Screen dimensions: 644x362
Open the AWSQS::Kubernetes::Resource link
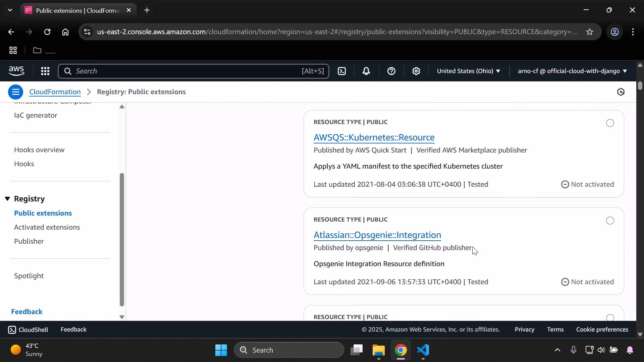(x=374, y=137)
